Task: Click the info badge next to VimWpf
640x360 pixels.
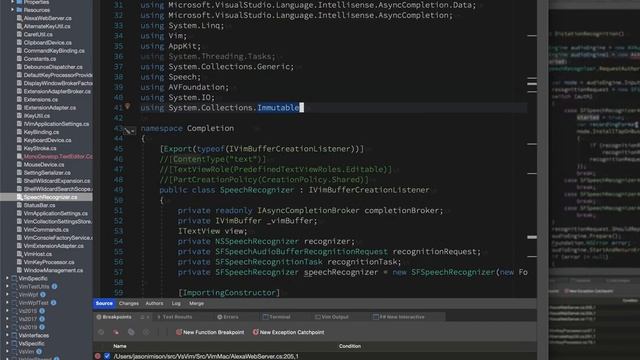Action: coord(42,295)
